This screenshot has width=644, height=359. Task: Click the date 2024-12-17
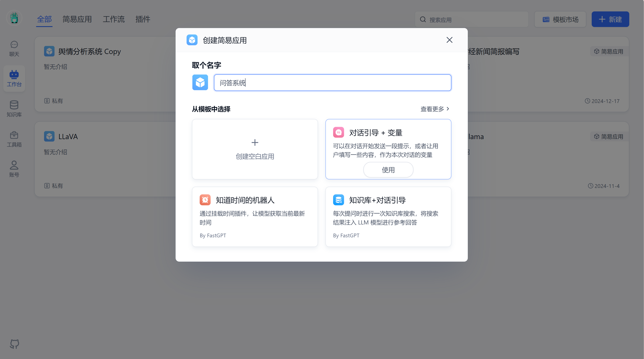(605, 101)
